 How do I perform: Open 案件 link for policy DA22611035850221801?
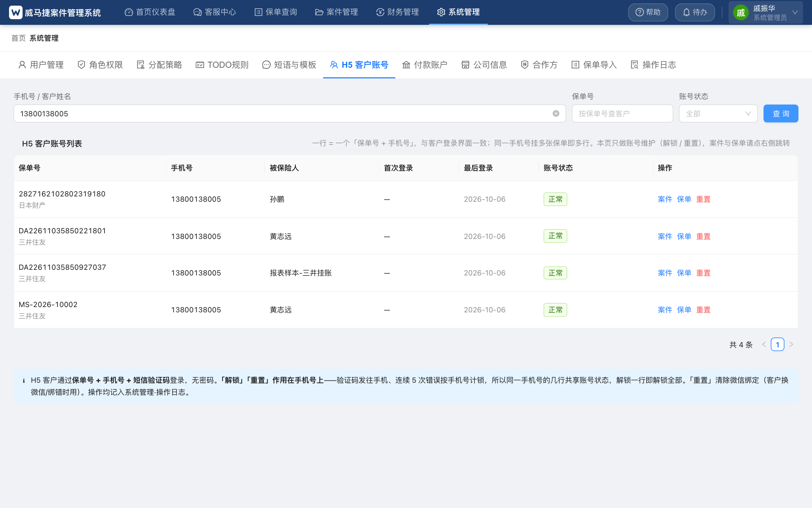pyautogui.click(x=665, y=236)
